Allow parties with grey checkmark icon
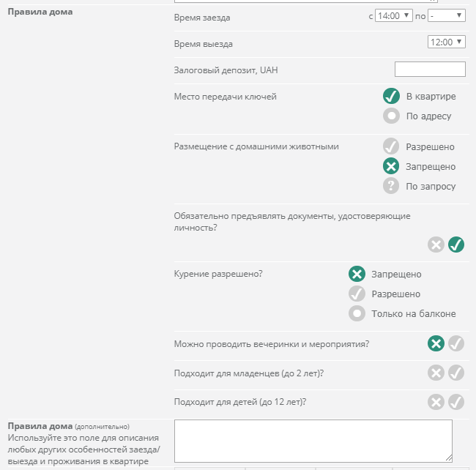 tap(456, 343)
